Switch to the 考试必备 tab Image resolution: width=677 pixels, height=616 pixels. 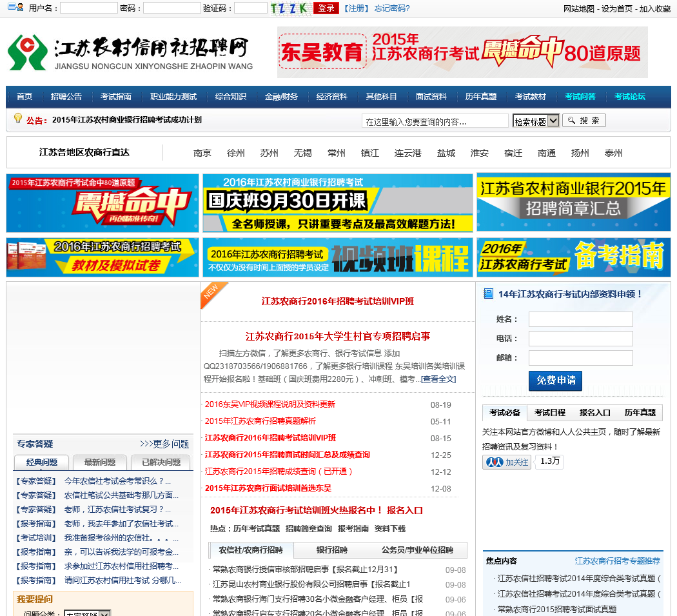click(505, 413)
